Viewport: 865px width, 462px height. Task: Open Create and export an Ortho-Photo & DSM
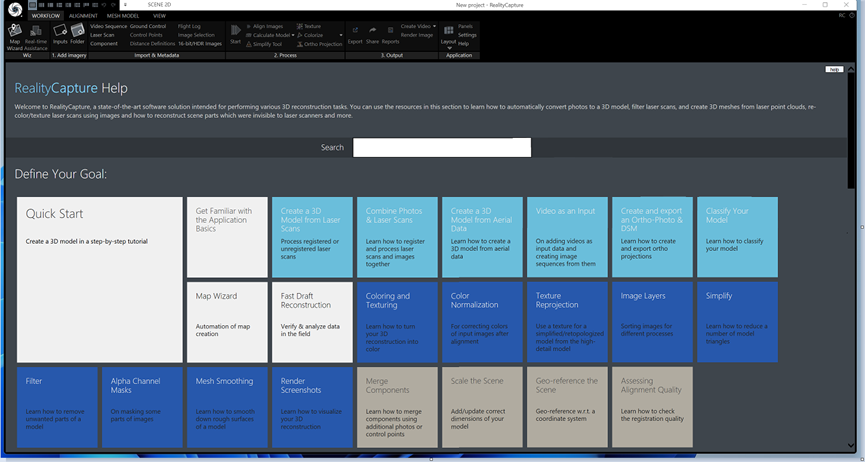point(652,237)
